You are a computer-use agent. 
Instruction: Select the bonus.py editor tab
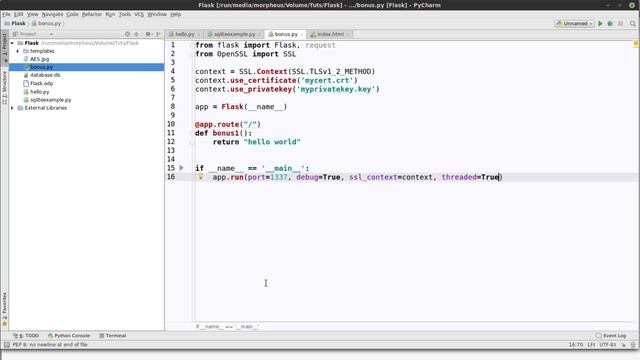(x=286, y=34)
